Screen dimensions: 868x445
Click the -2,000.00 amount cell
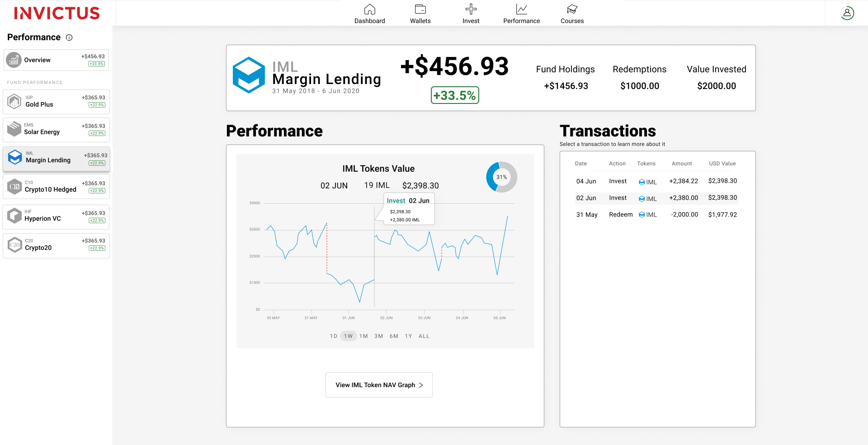(684, 215)
